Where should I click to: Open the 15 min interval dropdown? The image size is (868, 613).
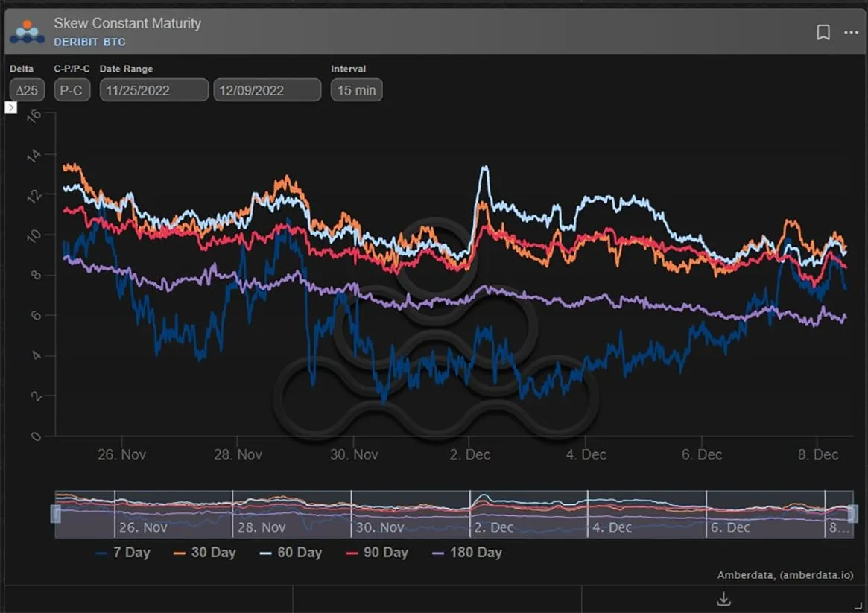(356, 90)
